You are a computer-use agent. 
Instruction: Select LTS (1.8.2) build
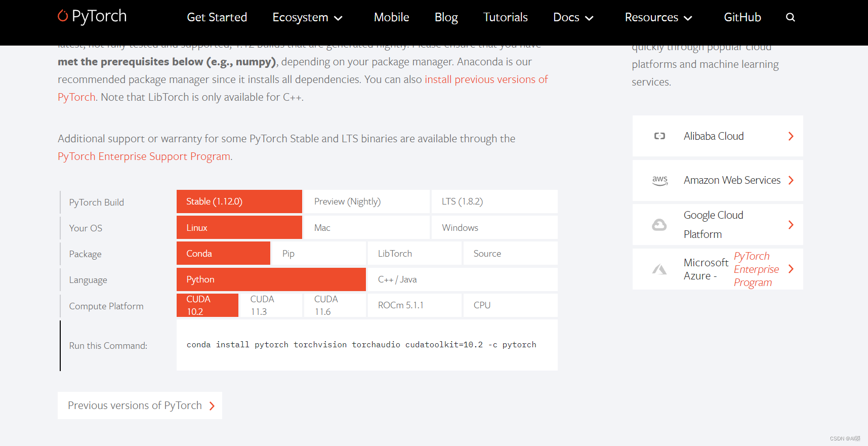click(x=494, y=201)
